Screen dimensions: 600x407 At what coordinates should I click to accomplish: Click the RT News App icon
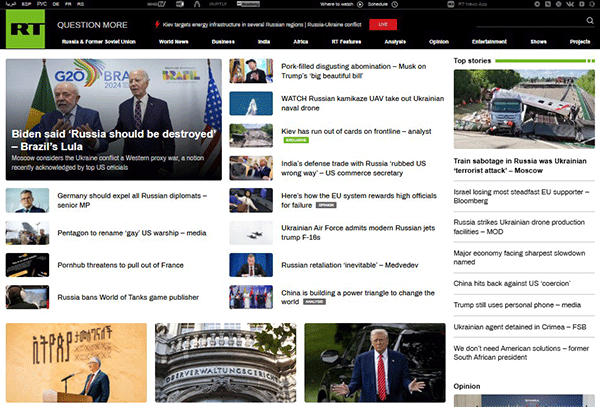coord(451,4)
